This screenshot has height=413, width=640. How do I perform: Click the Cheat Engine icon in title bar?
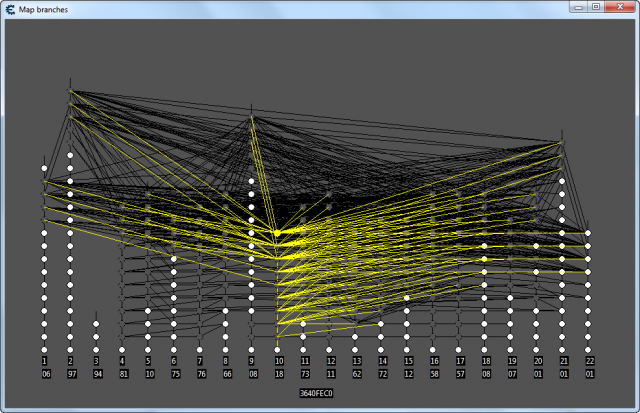pyautogui.click(x=10, y=8)
